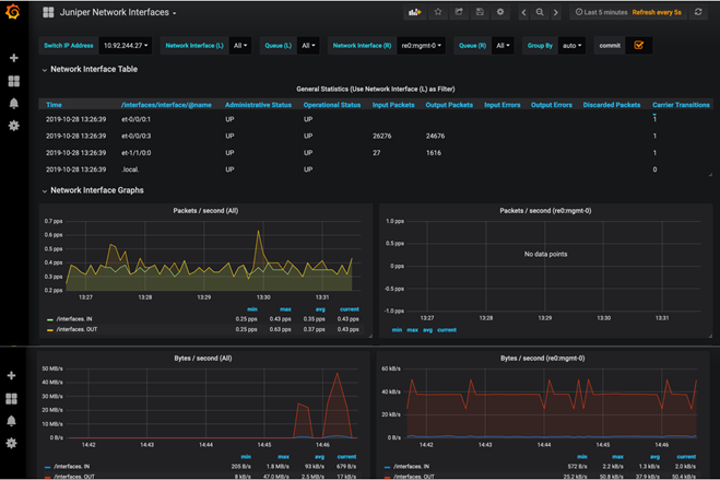
Task: Click the Grafana logo icon
Action: (x=13, y=12)
